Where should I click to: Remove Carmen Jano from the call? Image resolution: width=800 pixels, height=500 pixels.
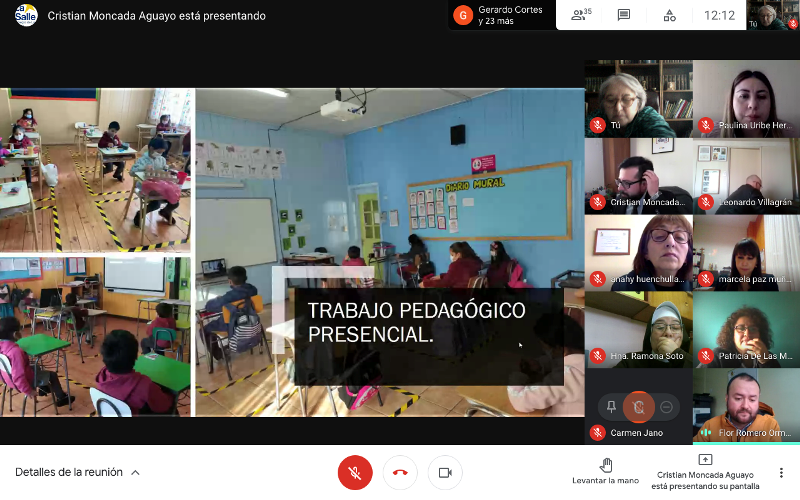click(x=668, y=407)
